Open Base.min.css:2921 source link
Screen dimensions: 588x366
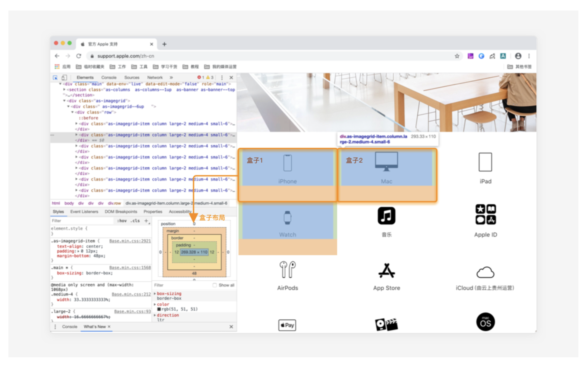130,241
